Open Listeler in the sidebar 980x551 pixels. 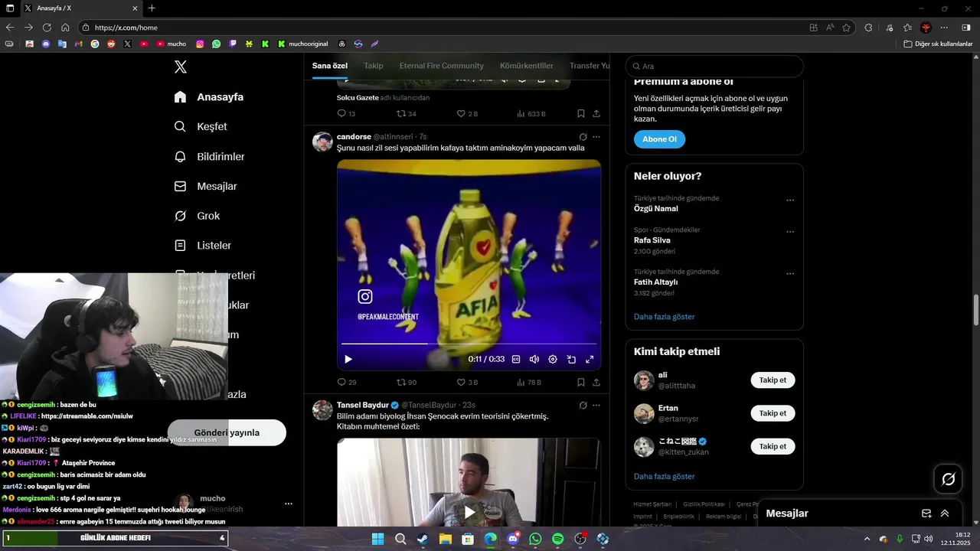pyautogui.click(x=203, y=246)
